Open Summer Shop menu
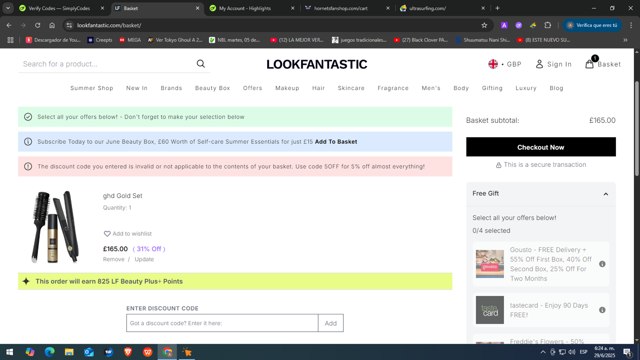This screenshot has height=360, width=640. tap(91, 88)
